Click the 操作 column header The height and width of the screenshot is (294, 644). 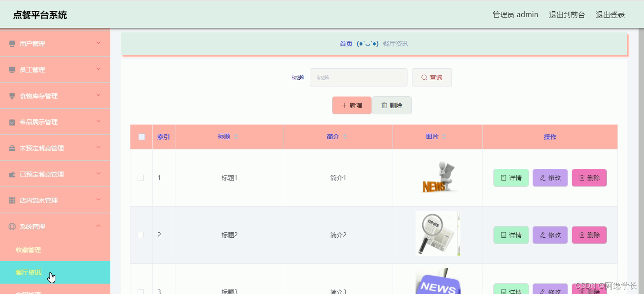(550, 137)
